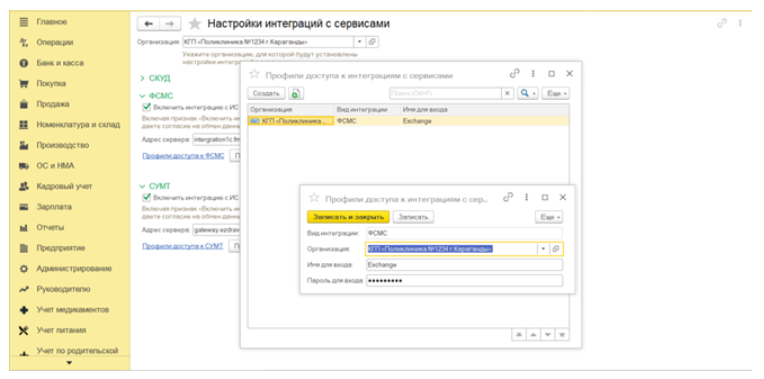Click ФСМС server address field
The width and height of the screenshot is (764, 379).
click(216, 139)
